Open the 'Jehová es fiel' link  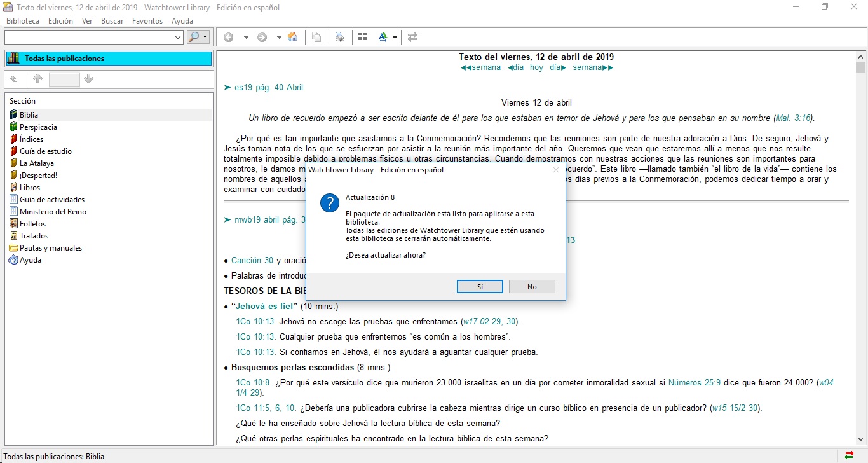(264, 307)
